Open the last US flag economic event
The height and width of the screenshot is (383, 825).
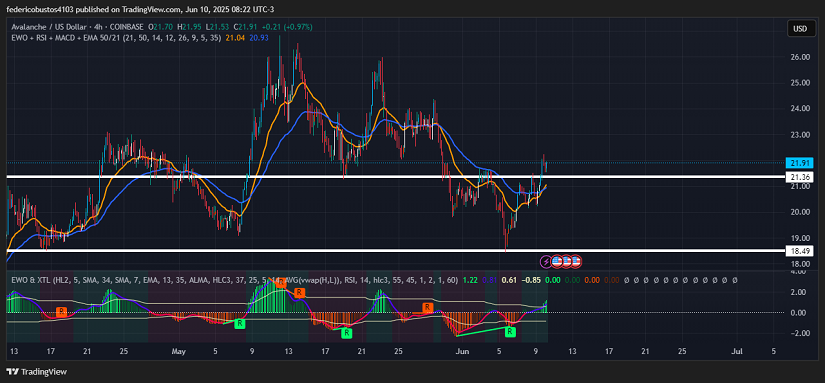click(576, 260)
